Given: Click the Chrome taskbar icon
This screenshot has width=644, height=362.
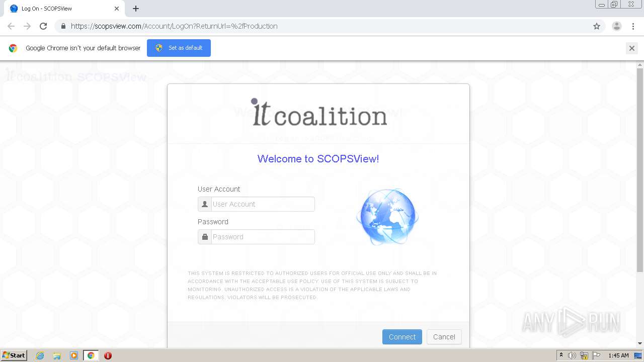Looking at the screenshot, I should point(91,355).
